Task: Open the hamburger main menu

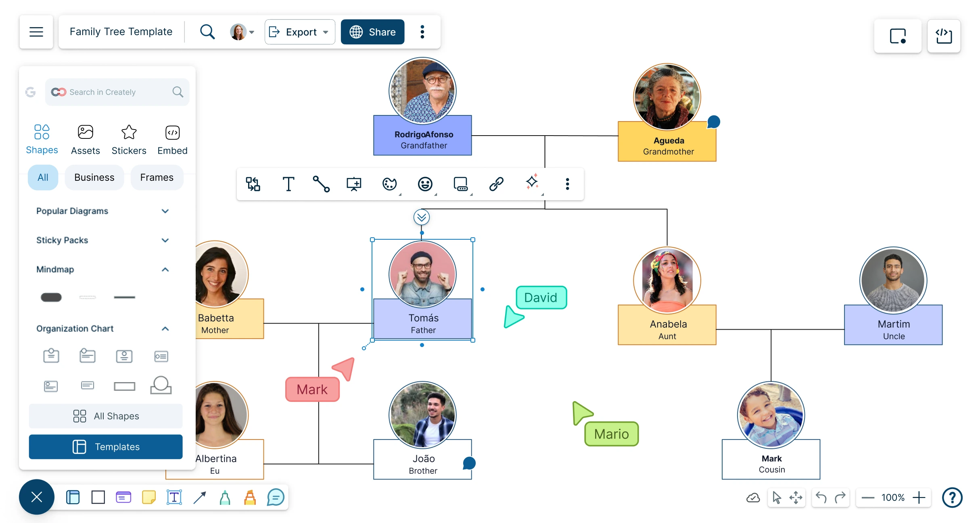Action: pos(36,32)
